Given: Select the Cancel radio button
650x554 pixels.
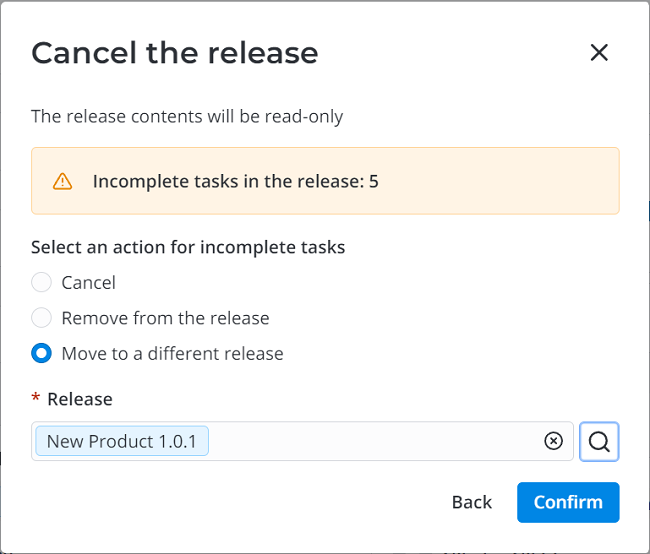Looking at the screenshot, I should (x=41, y=283).
